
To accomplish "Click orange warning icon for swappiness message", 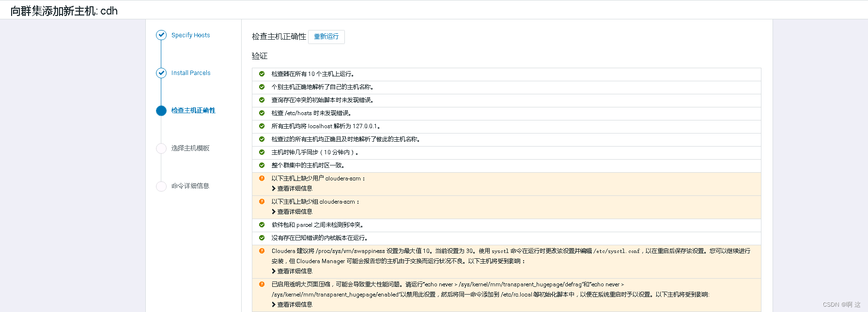I will click(x=262, y=251).
